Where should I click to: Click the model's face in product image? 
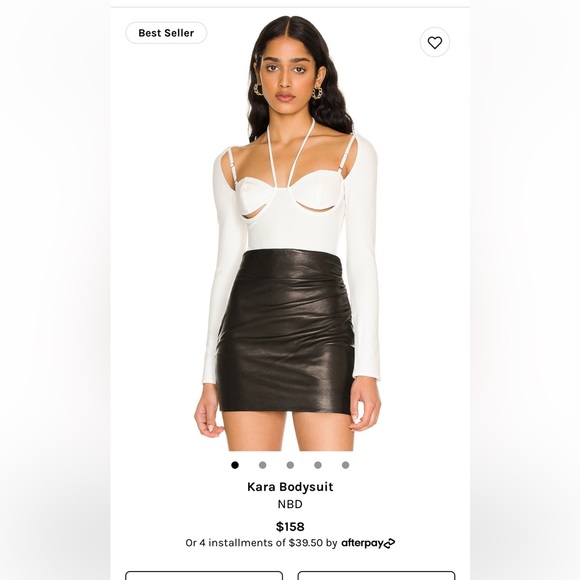[x=286, y=80]
